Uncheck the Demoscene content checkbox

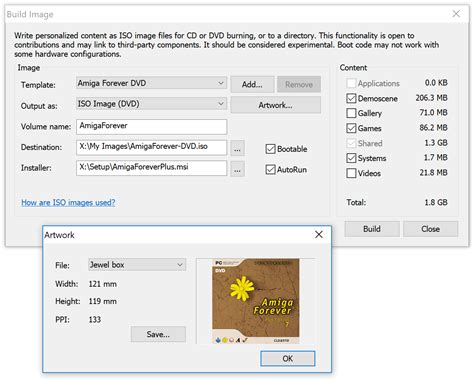click(x=351, y=98)
